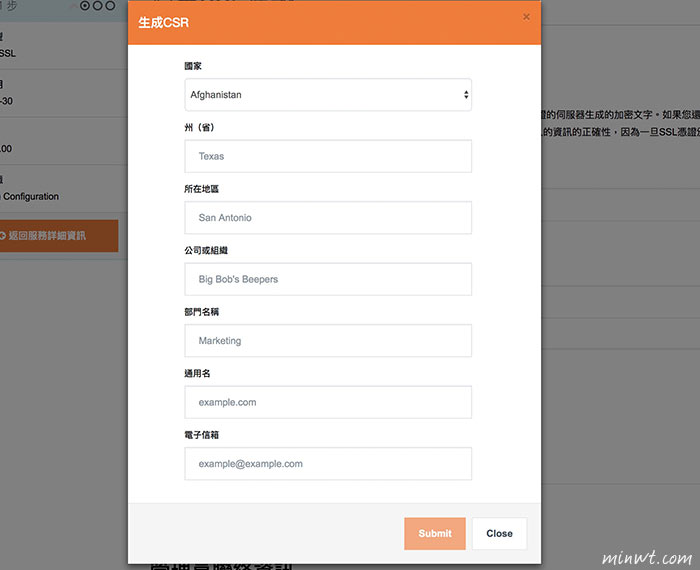Image resolution: width=700 pixels, height=570 pixels.
Task: Click the 州（省） field with Texas placeholder
Action: [x=328, y=156]
